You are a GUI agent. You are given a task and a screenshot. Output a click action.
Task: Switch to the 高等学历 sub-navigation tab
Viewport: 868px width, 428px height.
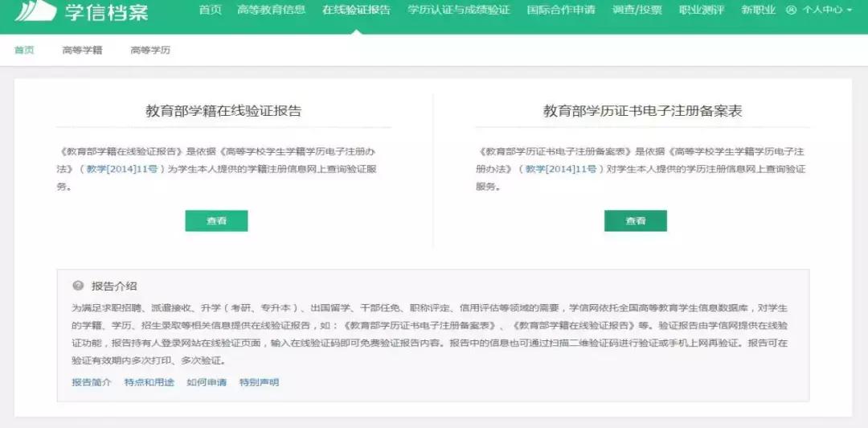click(x=150, y=51)
